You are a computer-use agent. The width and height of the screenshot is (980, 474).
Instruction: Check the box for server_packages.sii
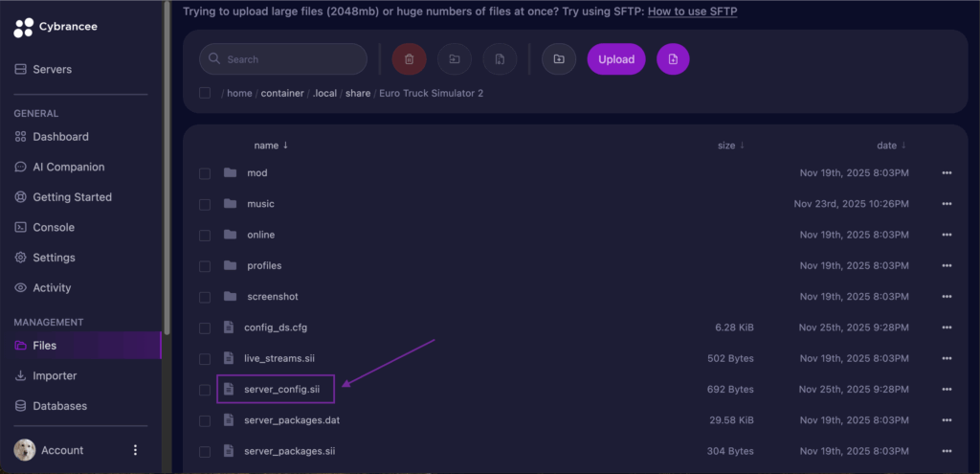click(x=205, y=451)
